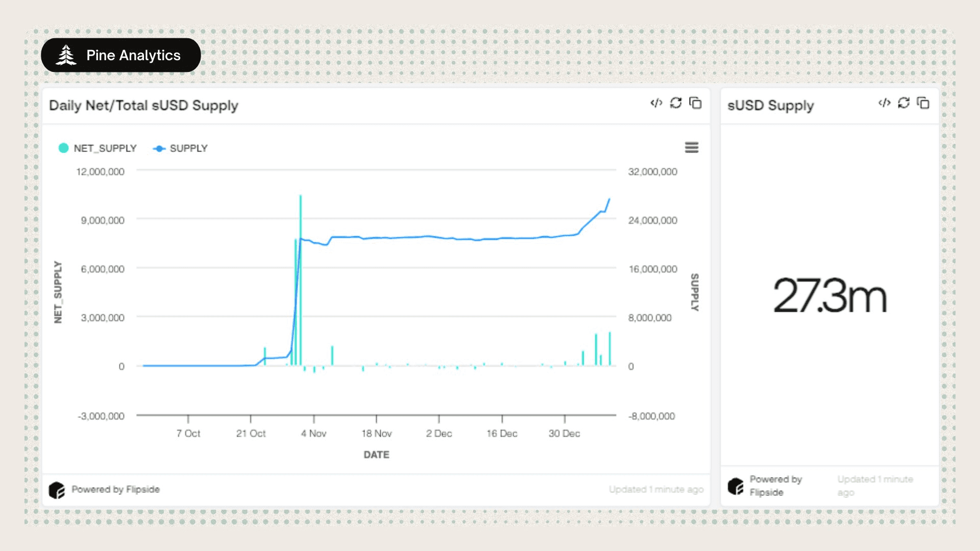980x551 pixels.
Task: Copy the sUSD Supply panel
Action: [923, 103]
